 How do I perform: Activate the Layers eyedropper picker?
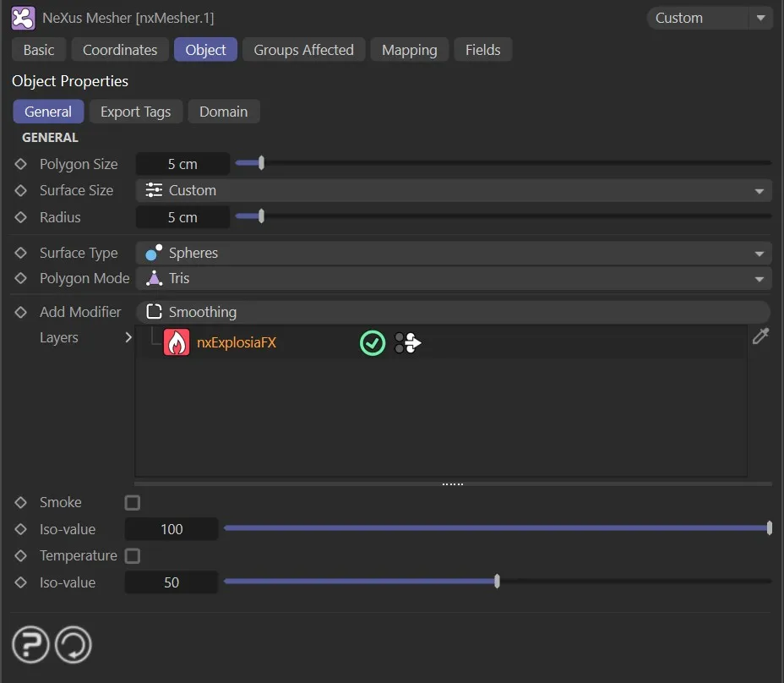[760, 337]
